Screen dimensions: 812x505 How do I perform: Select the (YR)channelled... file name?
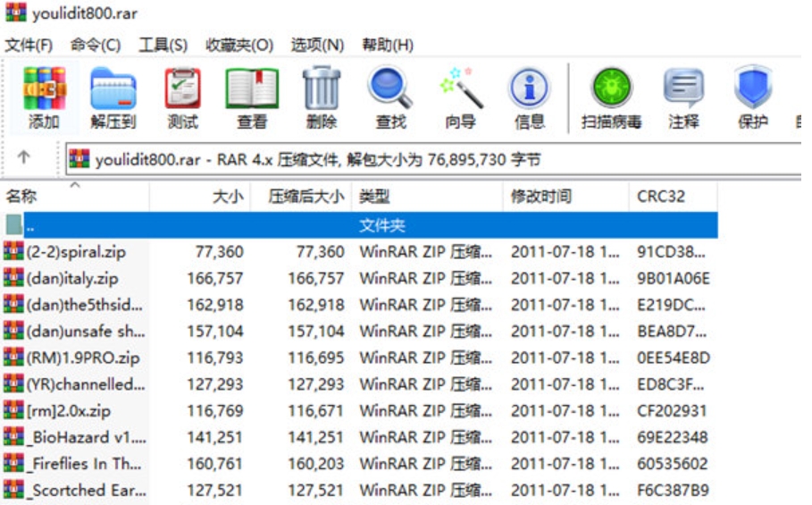tap(86, 383)
